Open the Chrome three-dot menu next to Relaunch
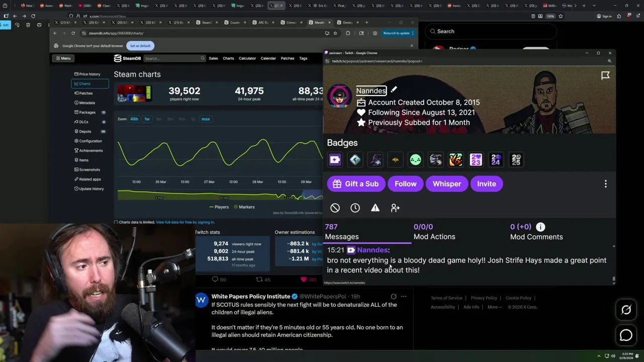 coord(413,33)
